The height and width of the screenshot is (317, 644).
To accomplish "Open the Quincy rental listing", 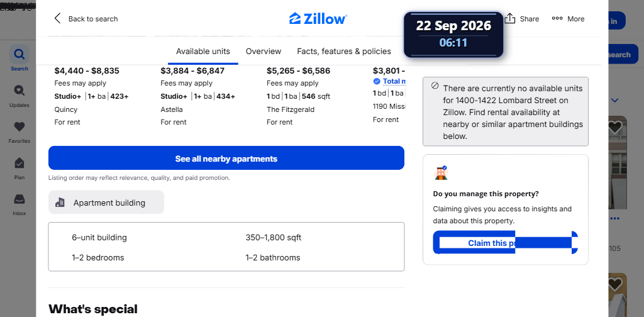I will pyautogui.click(x=65, y=109).
